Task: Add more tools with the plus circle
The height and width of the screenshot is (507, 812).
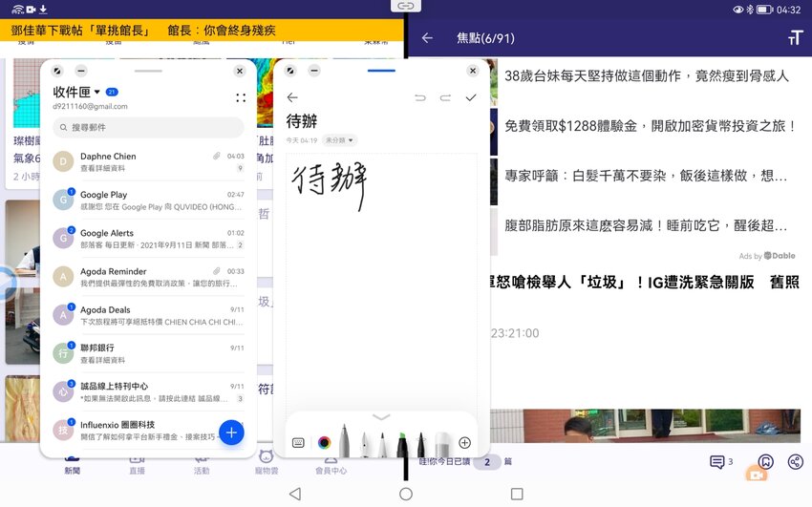Action: (465, 443)
